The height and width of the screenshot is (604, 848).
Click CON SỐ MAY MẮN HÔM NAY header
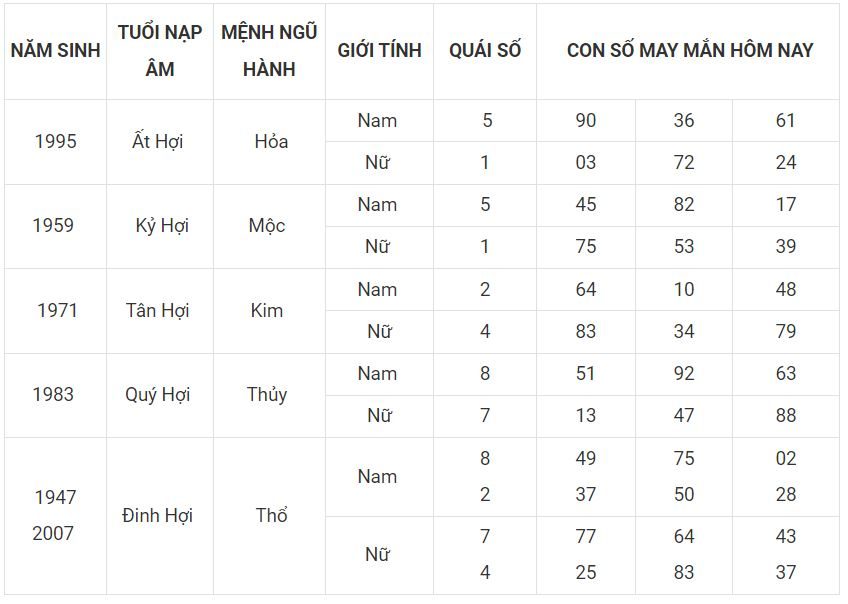(x=690, y=51)
